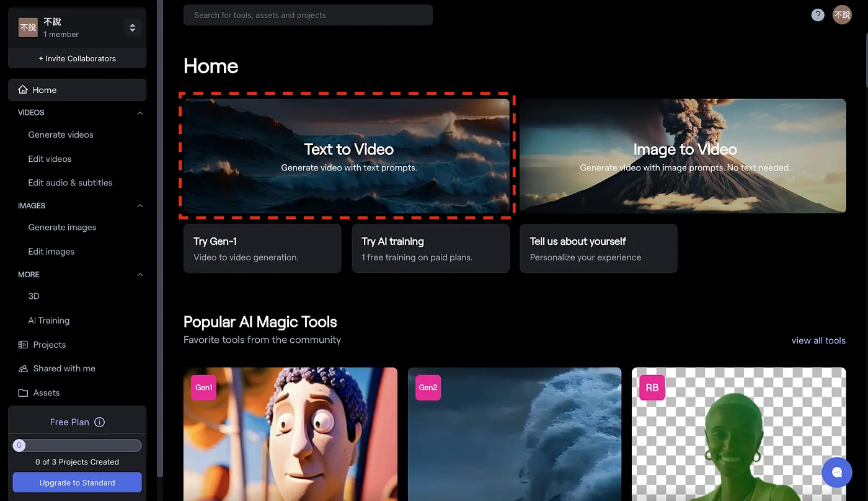Open the 3D tools entry
The image size is (868, 501).
tap(33, 296)
